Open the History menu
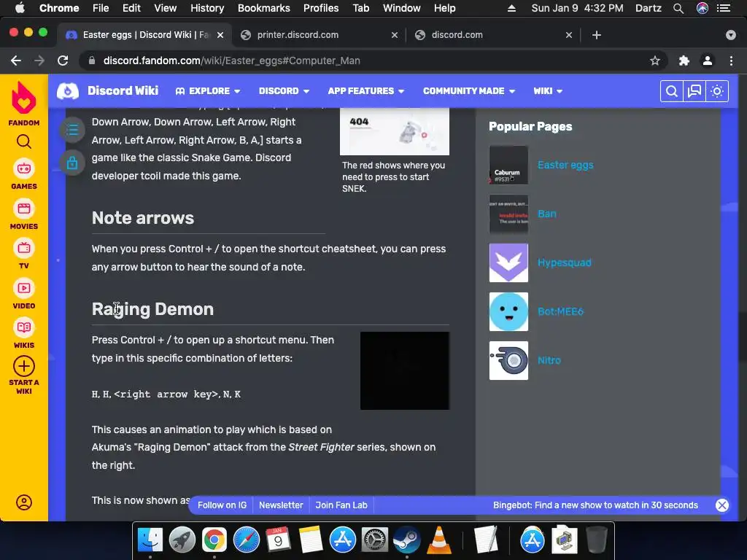Image resolution: width=747 pixels, height=560 pixels. 207,8
